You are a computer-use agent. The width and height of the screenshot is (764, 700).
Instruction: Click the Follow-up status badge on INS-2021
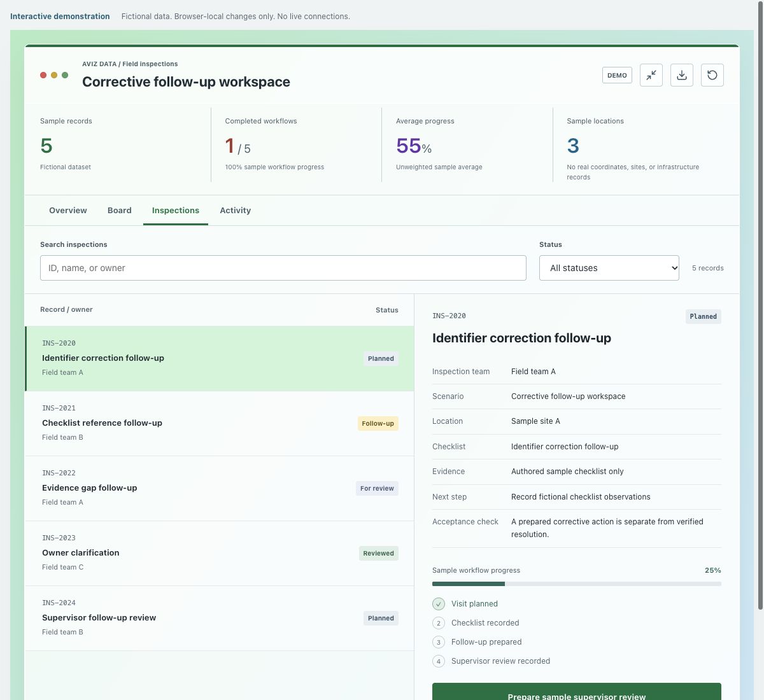[378, 423]
